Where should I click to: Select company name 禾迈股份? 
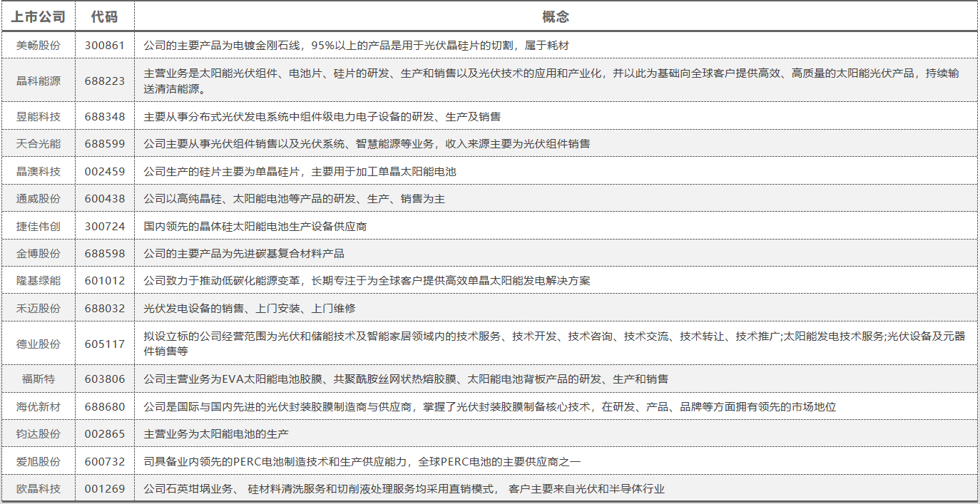coord(39,309)
